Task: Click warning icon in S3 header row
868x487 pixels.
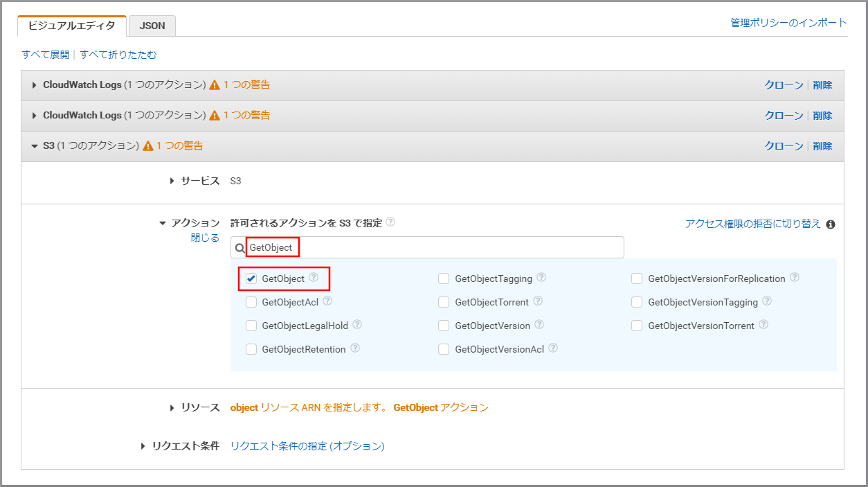Action: 147,146
